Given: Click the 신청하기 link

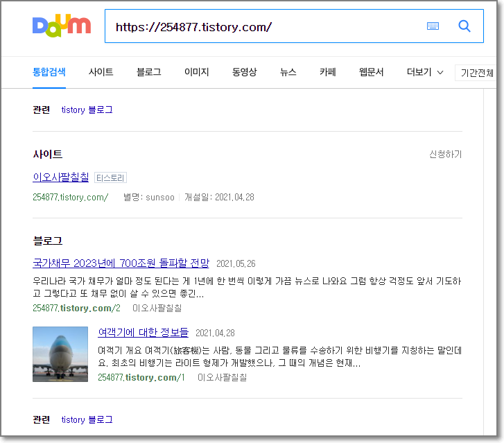Looking at the screenshot, I should click(x=446, y=155).
